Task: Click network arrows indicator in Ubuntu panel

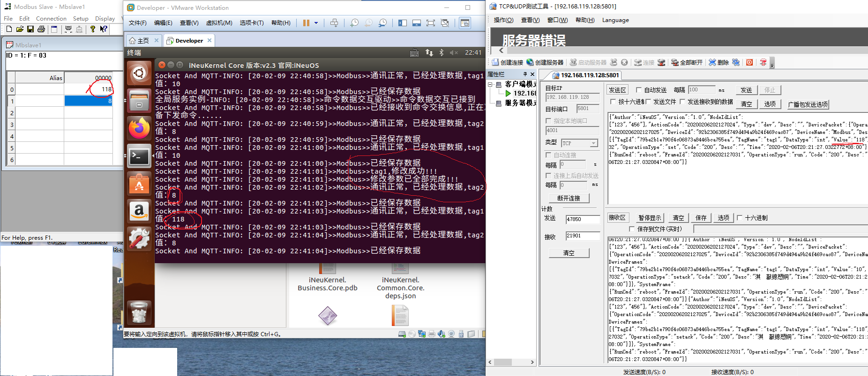Action: point(429,52)
